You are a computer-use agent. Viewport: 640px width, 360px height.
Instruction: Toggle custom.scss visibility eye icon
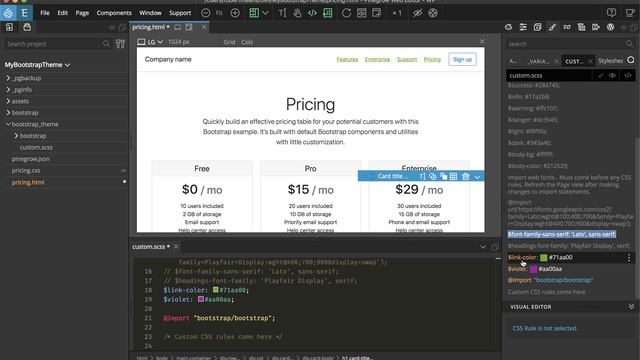[x=612, y=75]
